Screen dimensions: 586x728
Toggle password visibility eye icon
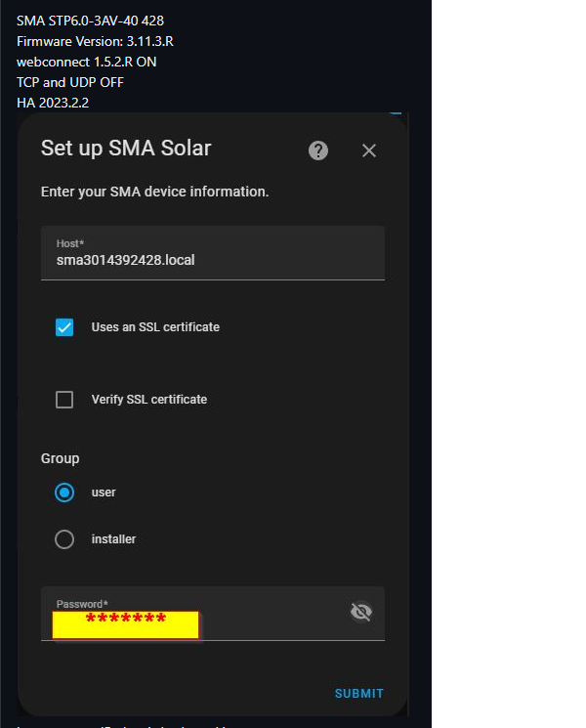pos(361,612)
